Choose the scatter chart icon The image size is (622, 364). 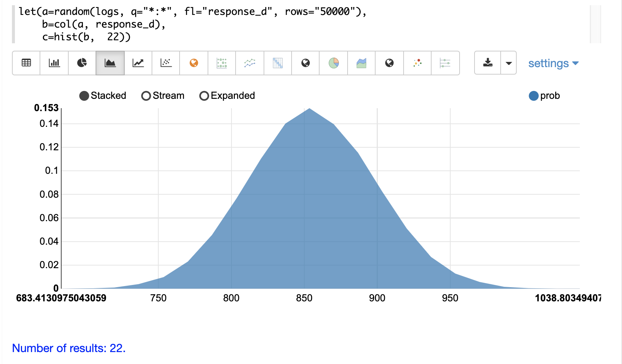coord(166,63)
